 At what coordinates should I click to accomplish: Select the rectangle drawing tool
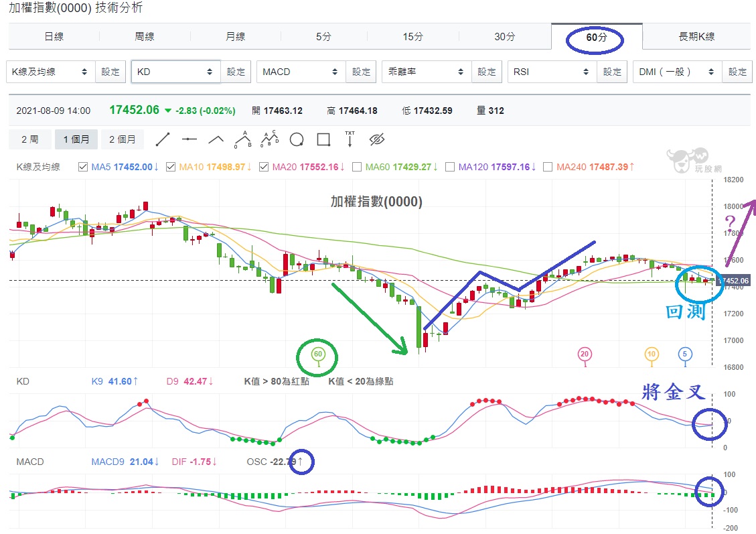[323, 139]
